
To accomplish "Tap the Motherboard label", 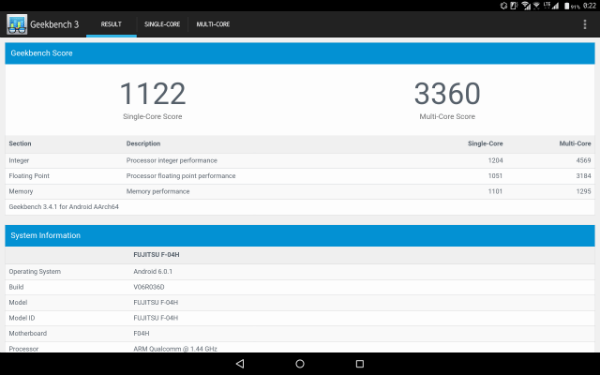I will tap(28, 333).
